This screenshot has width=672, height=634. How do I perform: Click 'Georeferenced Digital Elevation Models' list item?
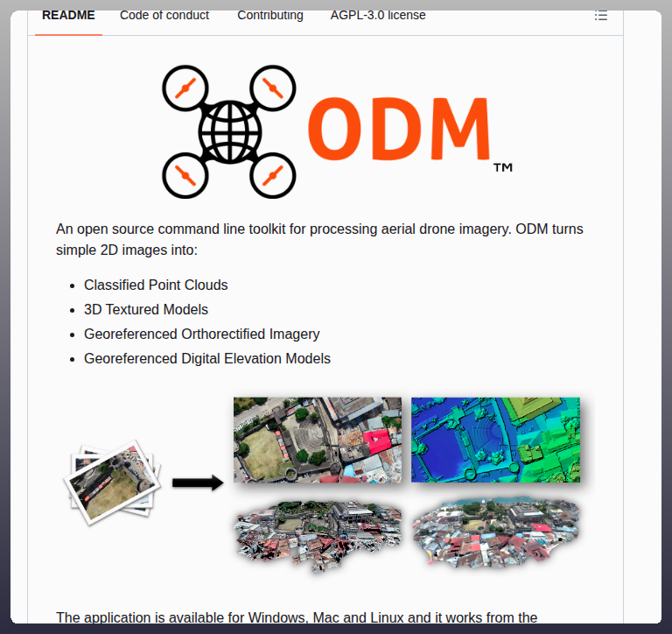207,358
